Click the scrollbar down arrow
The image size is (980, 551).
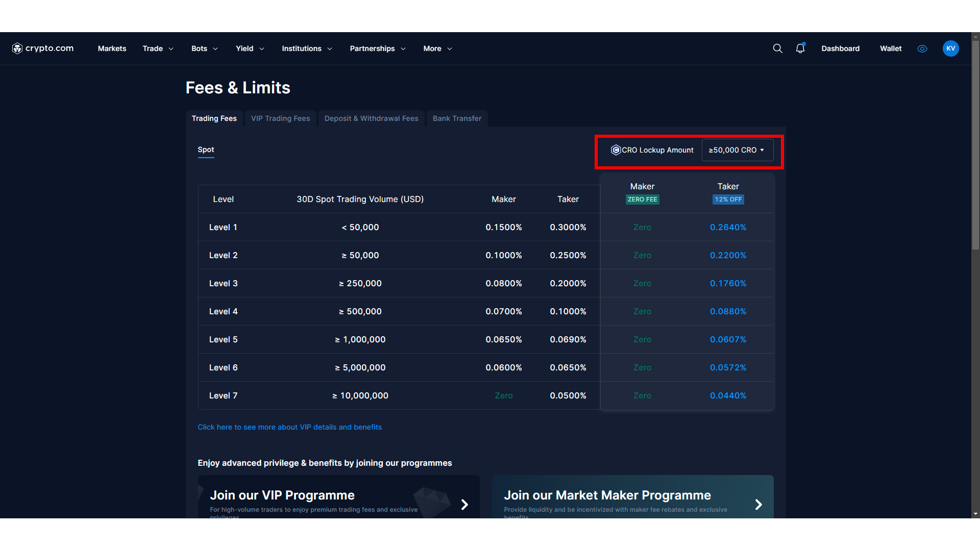tap(975, 514)
